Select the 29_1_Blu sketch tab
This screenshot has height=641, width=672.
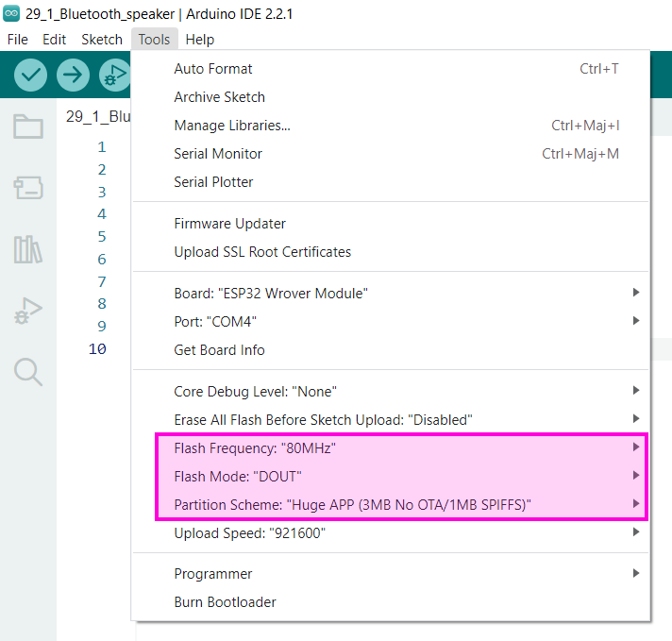[98, 116]
